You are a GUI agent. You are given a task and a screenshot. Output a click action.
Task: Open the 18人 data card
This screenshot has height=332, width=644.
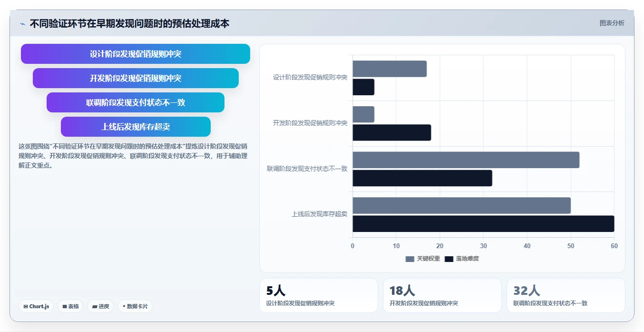442,295
